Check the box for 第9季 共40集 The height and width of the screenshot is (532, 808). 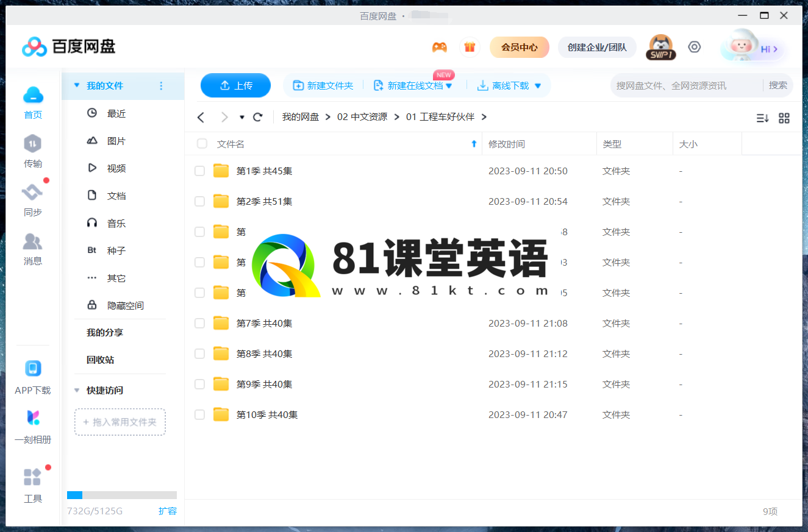pos(199,385)
